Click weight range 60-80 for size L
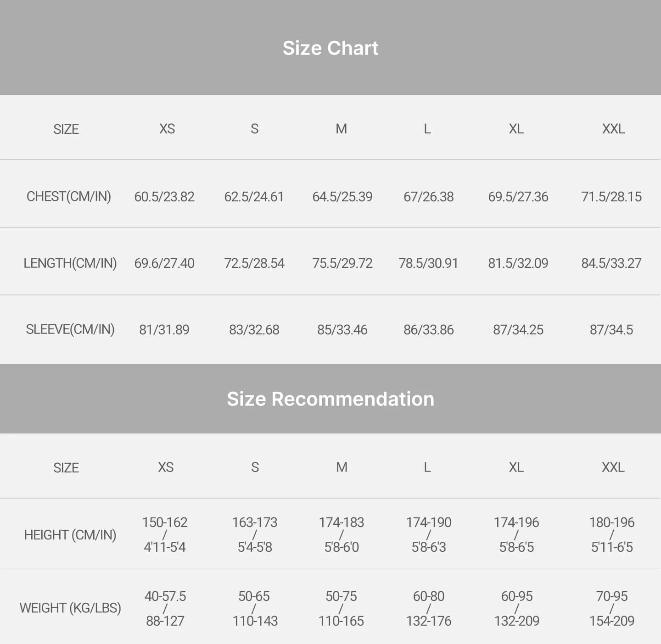This screenshot has width=661, height=644. tap(429, 596)
